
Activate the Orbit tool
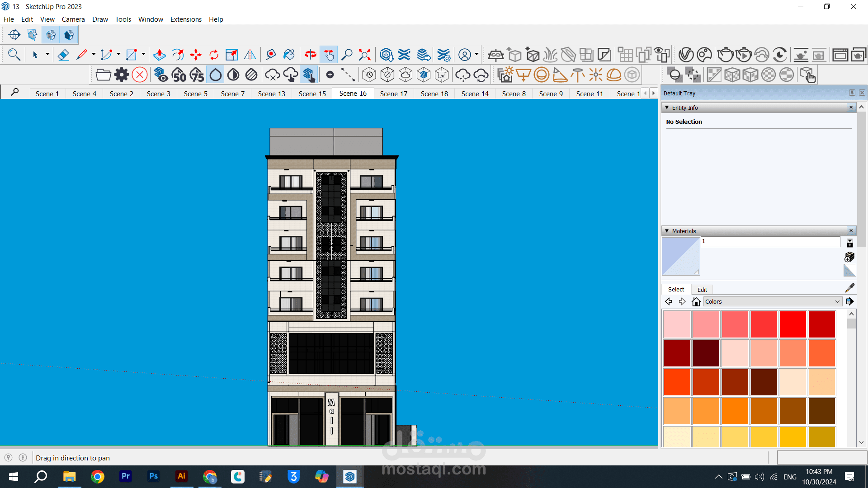point(310,55)
